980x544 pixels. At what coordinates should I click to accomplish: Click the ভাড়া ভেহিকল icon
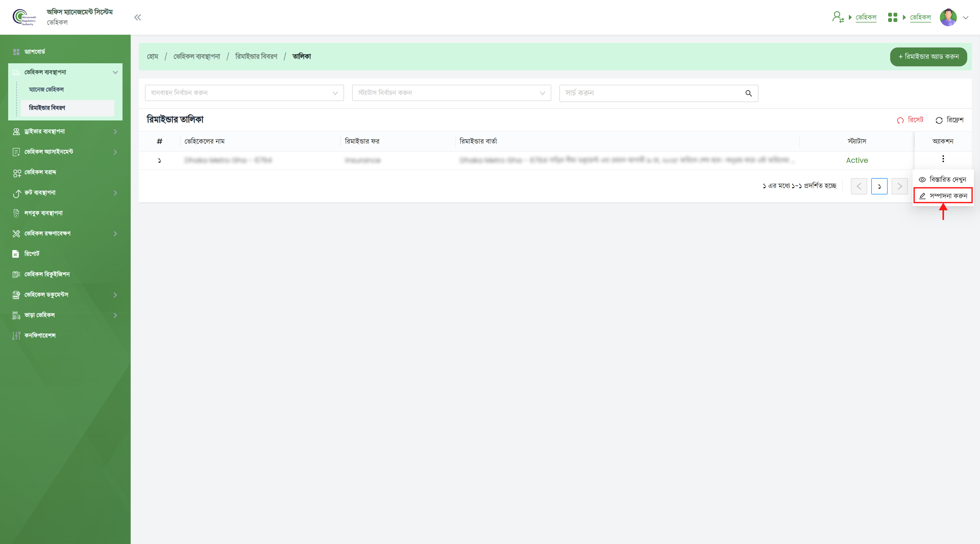(x=16, y=315)
